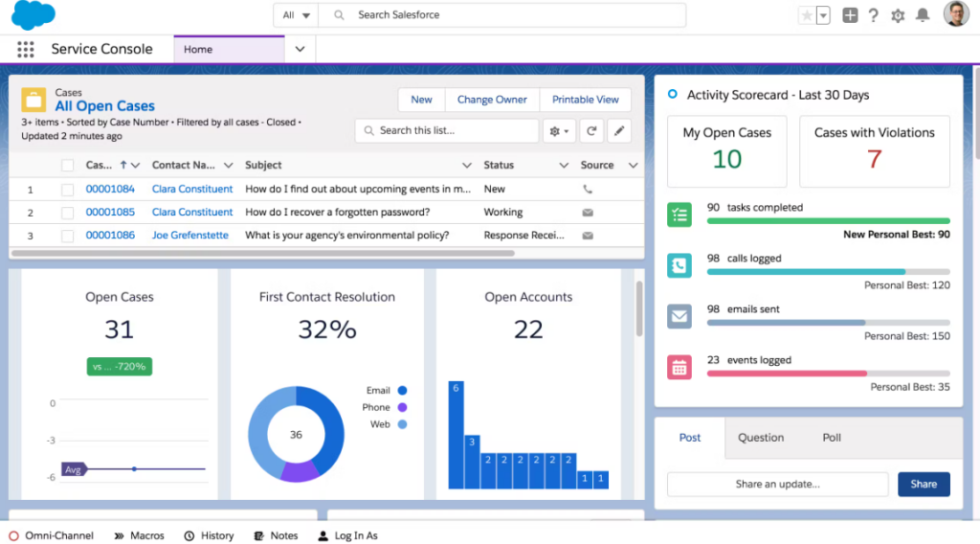Open Contact Name column dropdown
Viewport: 980px width, 544px height.
[228, 165]
